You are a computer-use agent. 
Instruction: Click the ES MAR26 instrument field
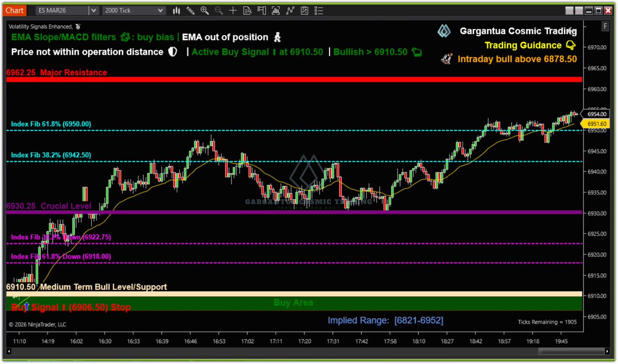(x=62, y=10)
